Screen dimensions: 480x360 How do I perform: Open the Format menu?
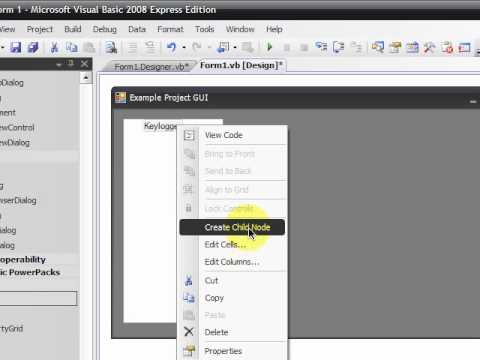(170, 29)
